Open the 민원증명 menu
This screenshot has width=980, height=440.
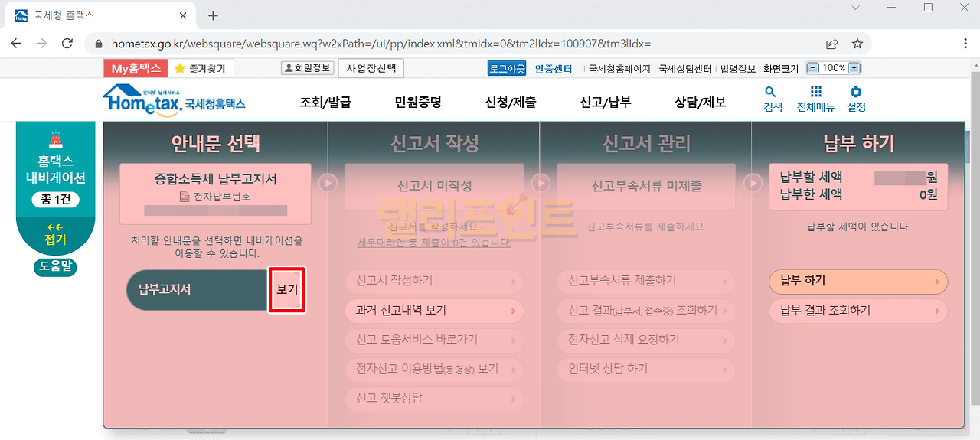418,102
